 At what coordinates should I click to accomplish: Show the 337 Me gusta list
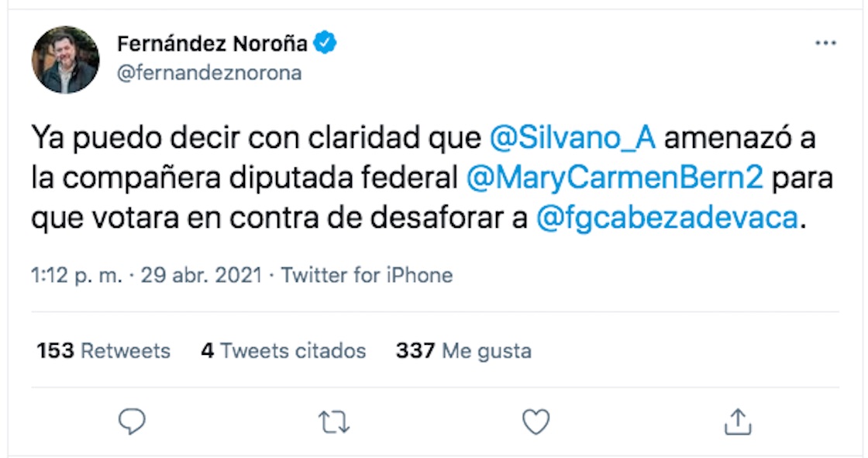[463, 350]
